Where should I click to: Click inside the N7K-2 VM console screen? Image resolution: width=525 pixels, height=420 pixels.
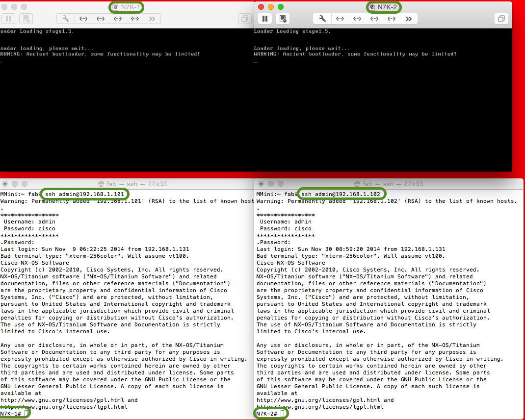383,100
